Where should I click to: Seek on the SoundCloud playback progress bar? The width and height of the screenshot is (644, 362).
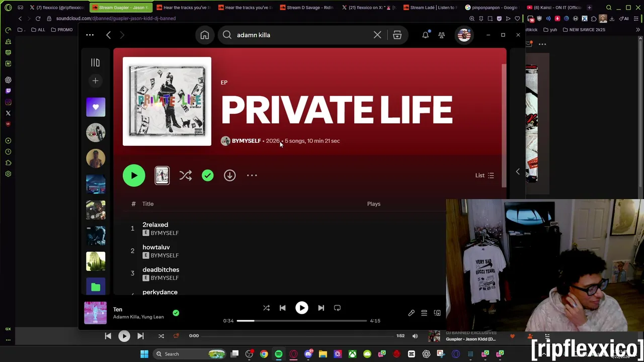297,336
